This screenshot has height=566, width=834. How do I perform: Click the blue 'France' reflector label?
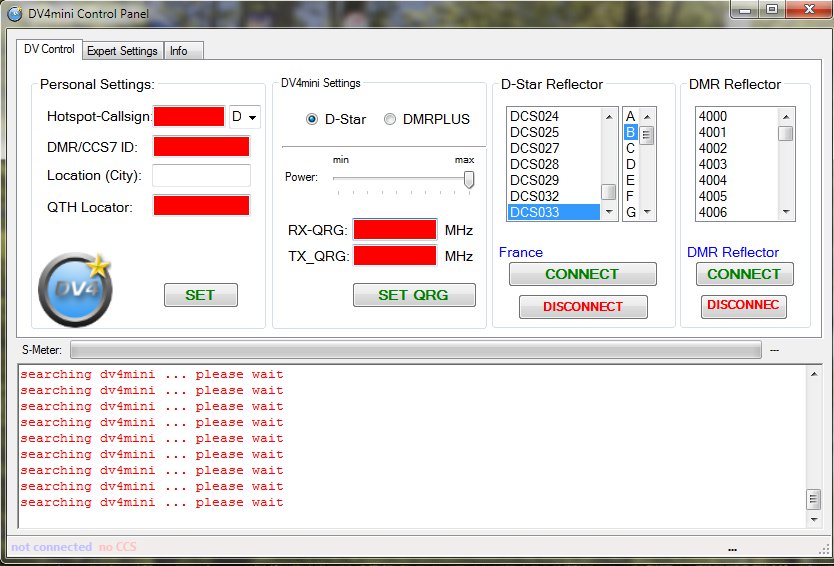coord(521,252)
